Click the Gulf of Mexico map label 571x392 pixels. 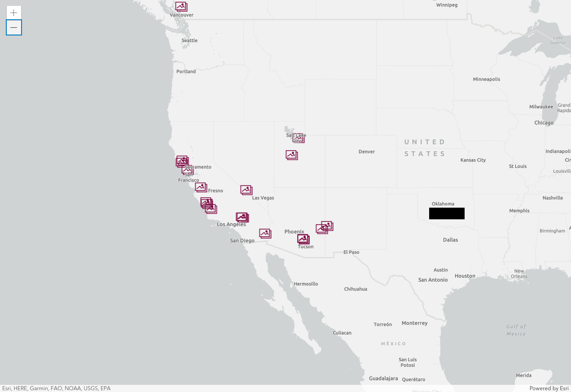click(516, 330)
